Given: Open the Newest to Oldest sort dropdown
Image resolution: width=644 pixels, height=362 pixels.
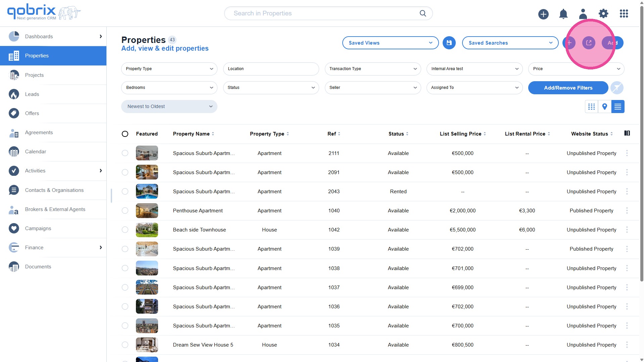Looking at the screenshot, I should (169, 107).
